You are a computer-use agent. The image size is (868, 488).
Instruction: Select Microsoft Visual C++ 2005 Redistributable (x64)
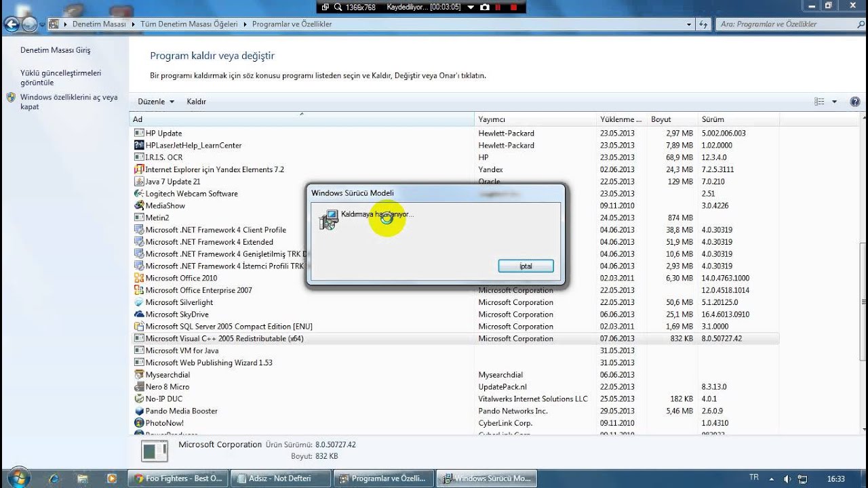point(454,338)
